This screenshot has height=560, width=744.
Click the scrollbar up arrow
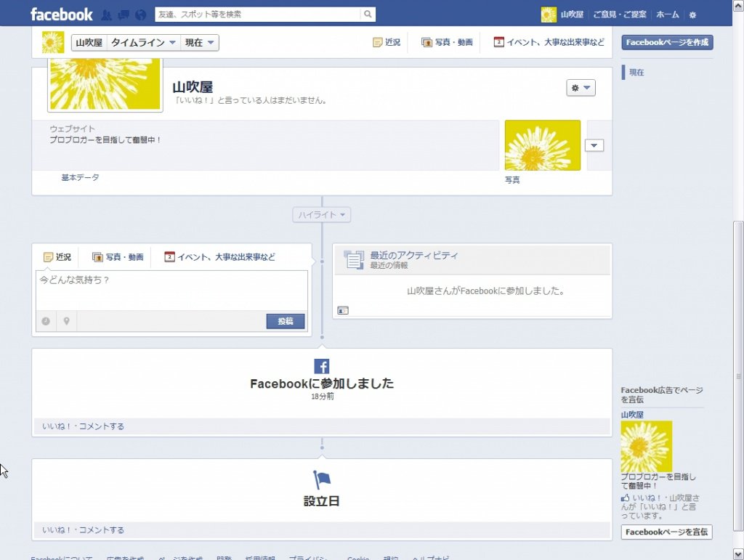[x=738, y=6]
